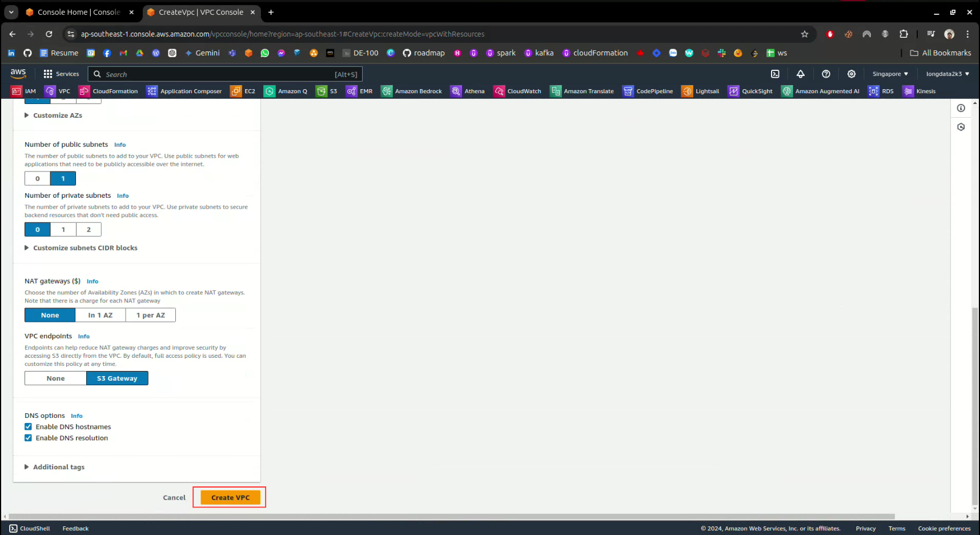Open the Singapore region dropdown
Viewport: 980px width, 535px height.
(x=890, y=74)
